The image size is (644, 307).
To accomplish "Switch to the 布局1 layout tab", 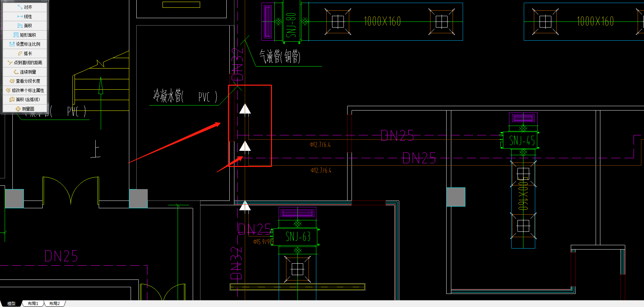I will click(x=33, y=304).
